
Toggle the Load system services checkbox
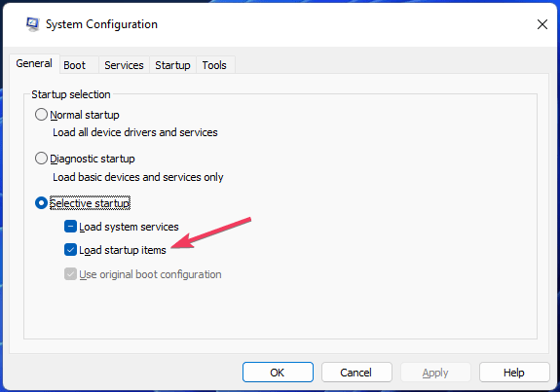pyautogui.click(x=70, y=227)
